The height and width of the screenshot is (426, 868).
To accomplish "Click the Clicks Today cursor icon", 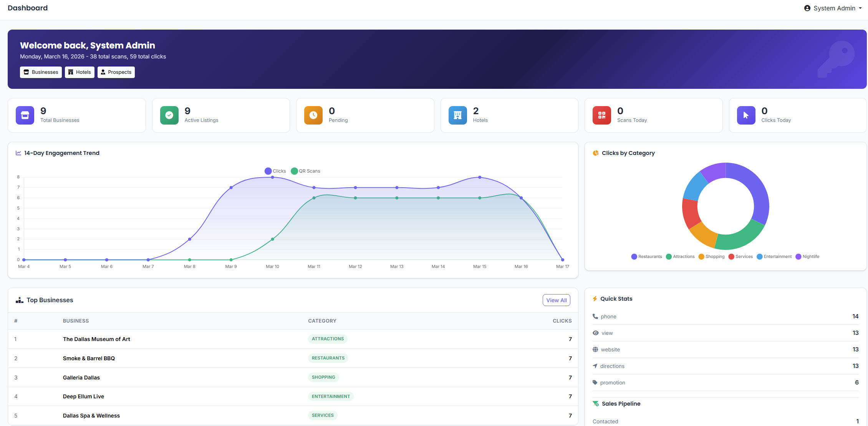I will tap(745, 115).
